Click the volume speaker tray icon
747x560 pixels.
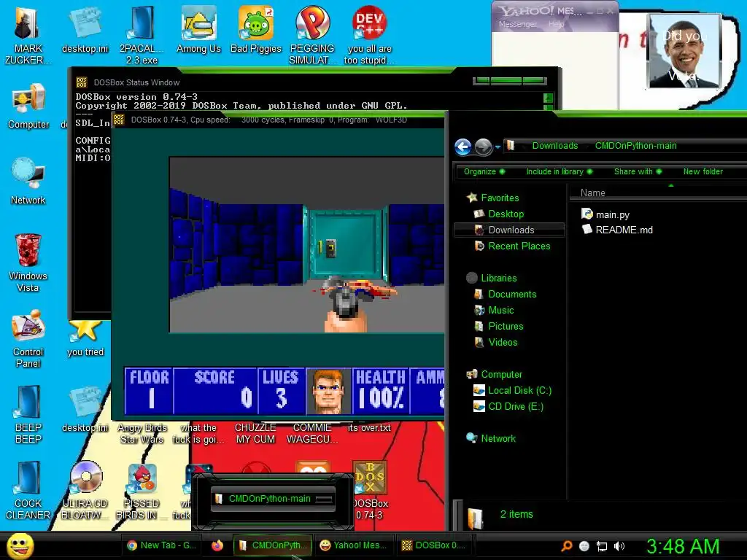[619, 546]
